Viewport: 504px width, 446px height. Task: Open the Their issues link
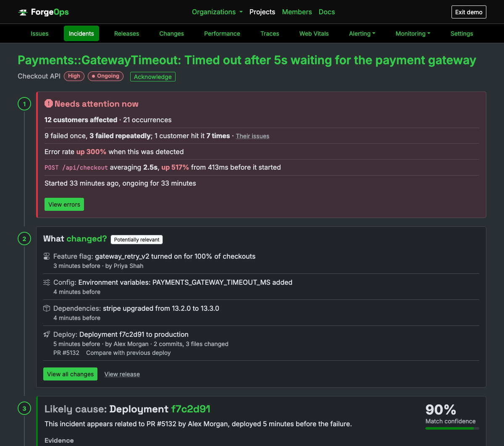252,136
